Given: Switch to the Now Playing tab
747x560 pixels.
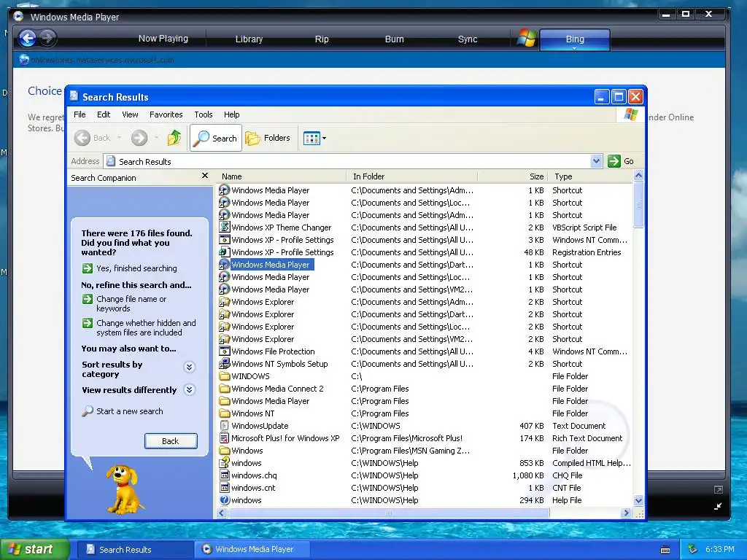Looking at the screenshot, I should point(163,39).
